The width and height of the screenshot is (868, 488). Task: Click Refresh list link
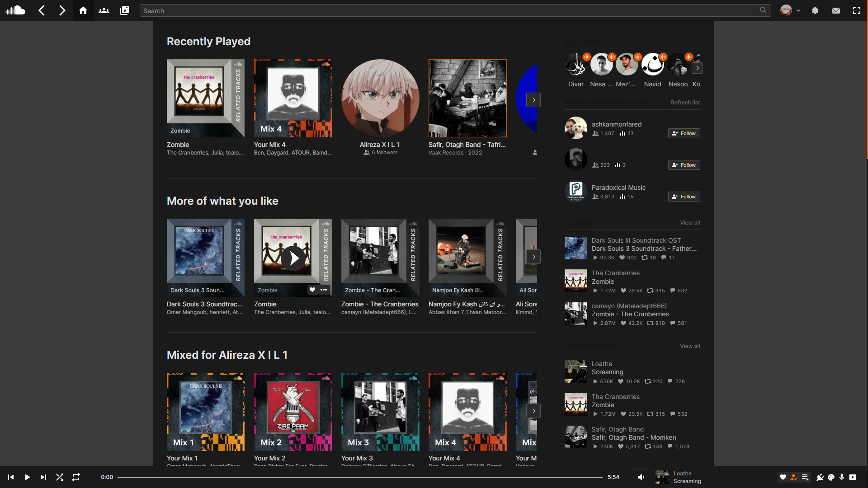(685, 103)
